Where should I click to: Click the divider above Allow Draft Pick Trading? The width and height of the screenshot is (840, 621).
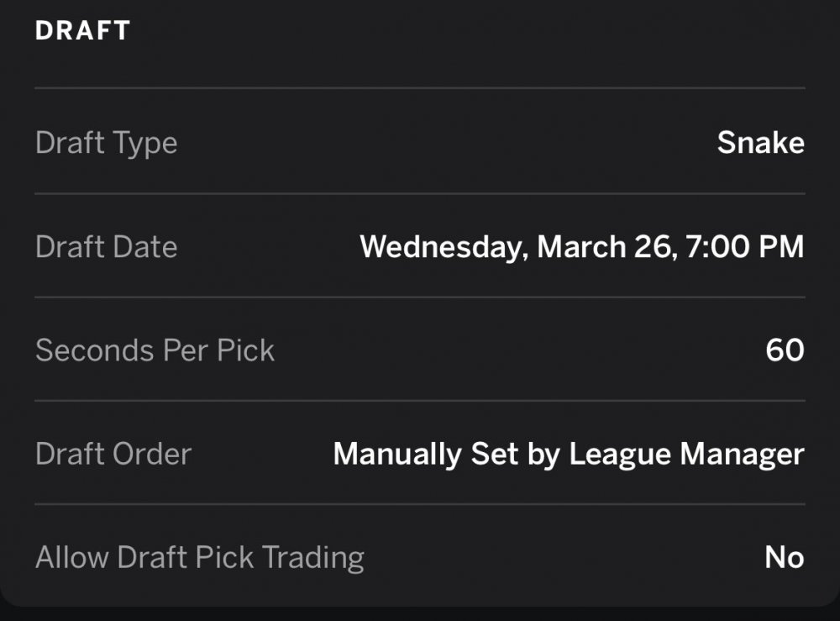coord(420,504)
